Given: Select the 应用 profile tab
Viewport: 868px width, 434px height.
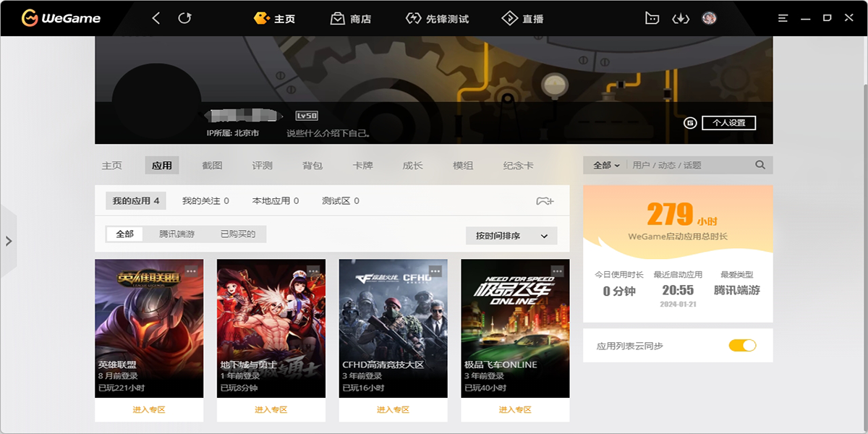Looking at the screenshot, I should tap(162, 166).
